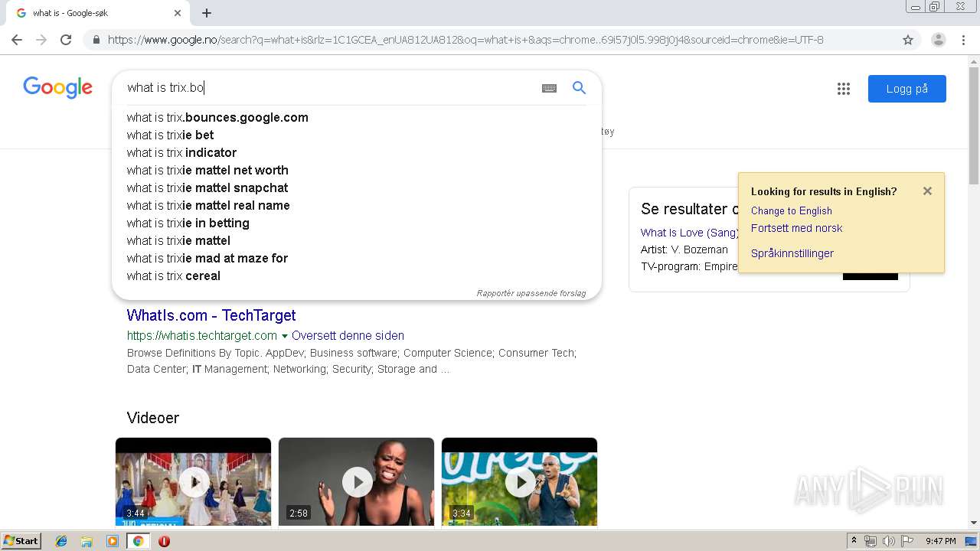Open the volume speaker tray icon

click(889, 541)
